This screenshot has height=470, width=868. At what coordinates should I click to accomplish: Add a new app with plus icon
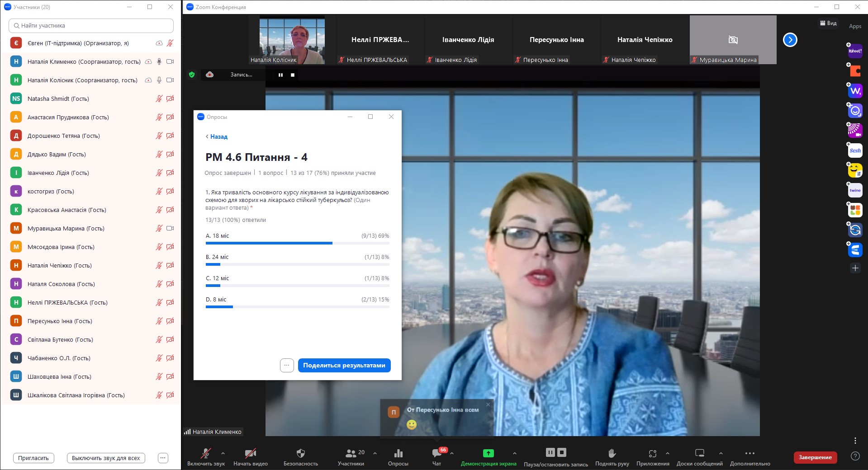pos(855,268)
